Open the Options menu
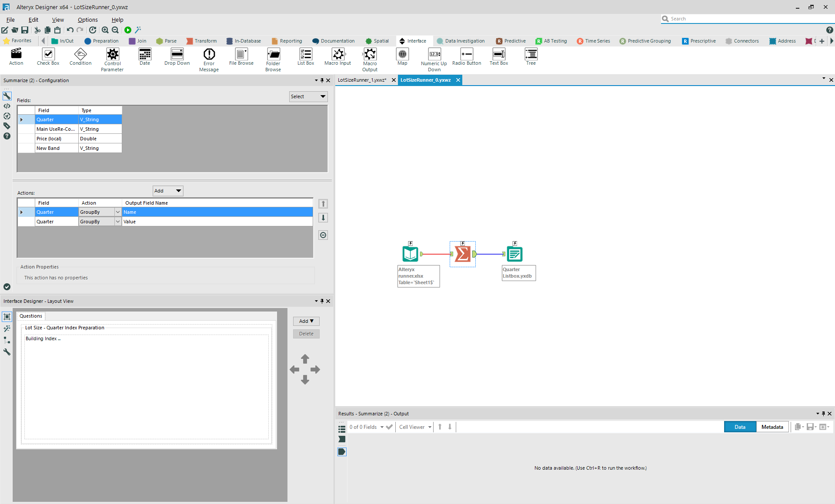 tap(87, 20)
